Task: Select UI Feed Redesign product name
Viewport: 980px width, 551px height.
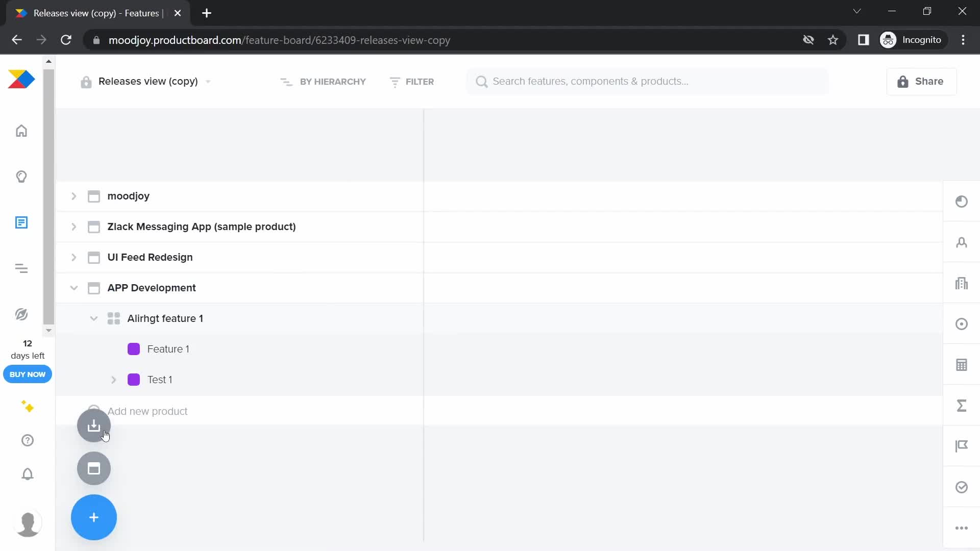Action: [x=150, y=257]
